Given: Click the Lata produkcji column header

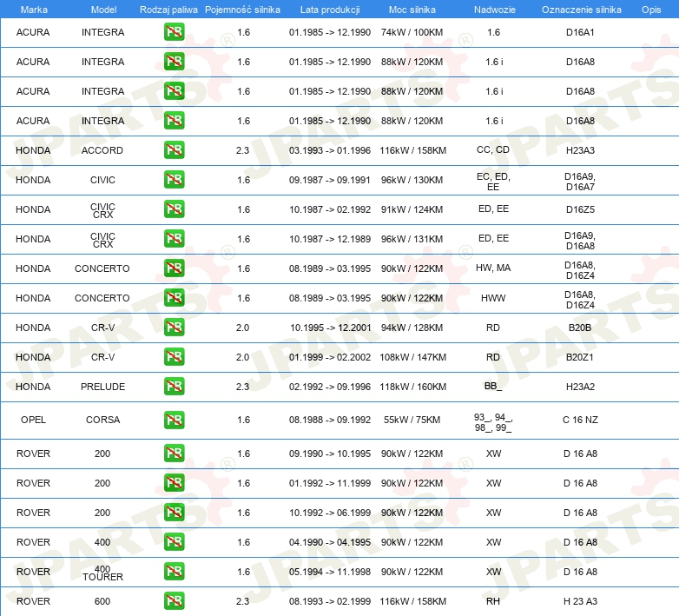Looking at the screenshot, I should click(330, 10).
